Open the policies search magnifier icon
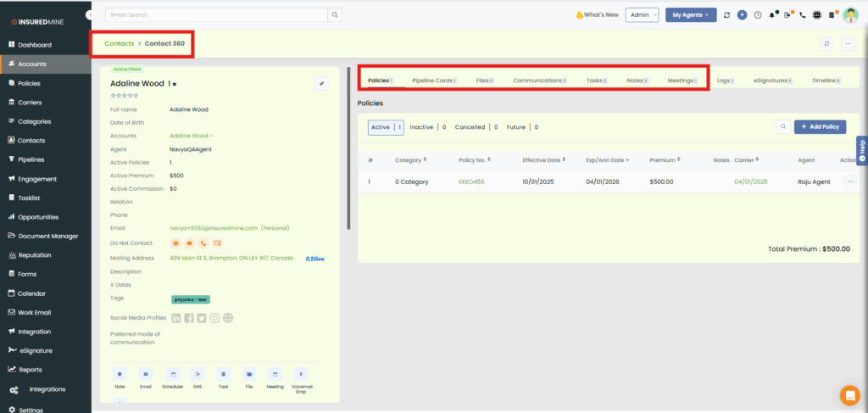The height and width of the screenshot is (413, 868). pyautogui.click(x=783, y=126)
